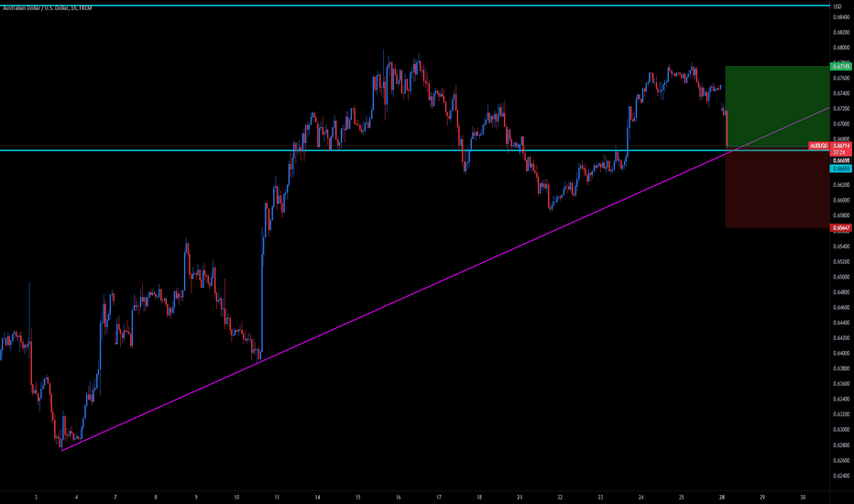854x504 pixels.
Task: Click the 0.65000 price axis value
Action: [841, 277]
